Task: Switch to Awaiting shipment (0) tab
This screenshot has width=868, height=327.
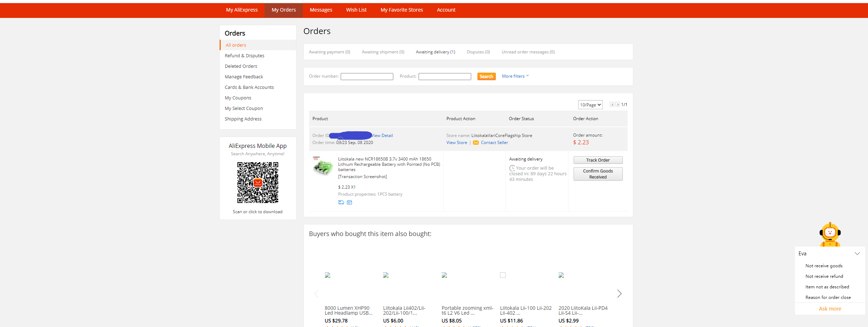Action: pyautogui.click(x=383, y=52)
